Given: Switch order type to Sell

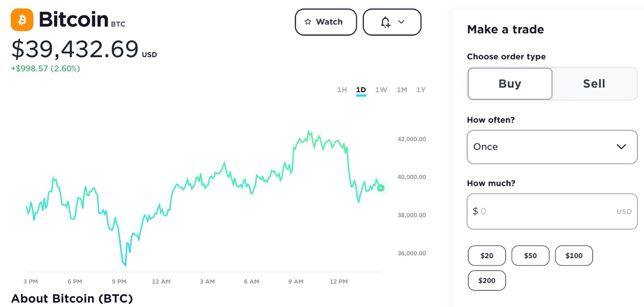Looking at the screenshot, I should pyautogui.click(x=594, y=84).
